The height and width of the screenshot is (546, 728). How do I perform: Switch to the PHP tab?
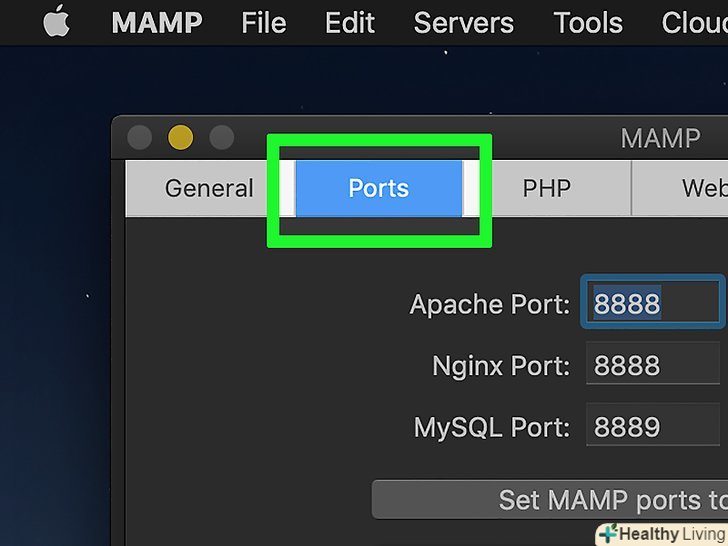545,188
